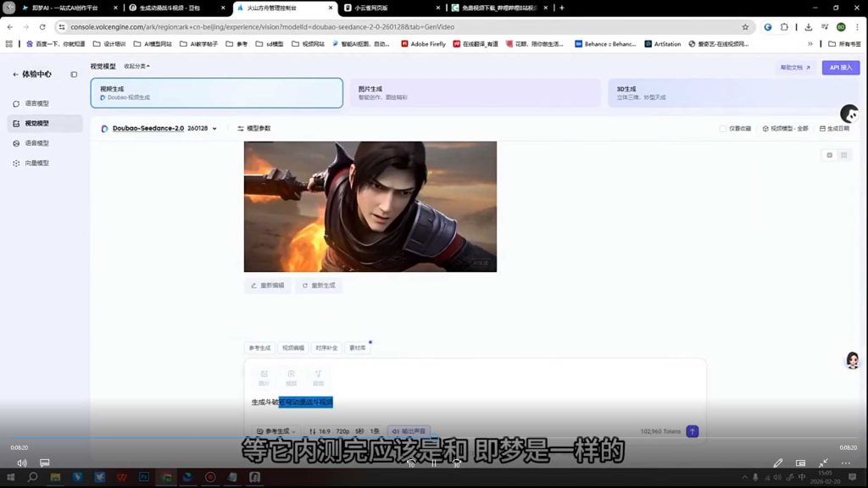Screen dimensions: 868x488
Task: Add a video reference in the prompt box
Action: [292, 378]
